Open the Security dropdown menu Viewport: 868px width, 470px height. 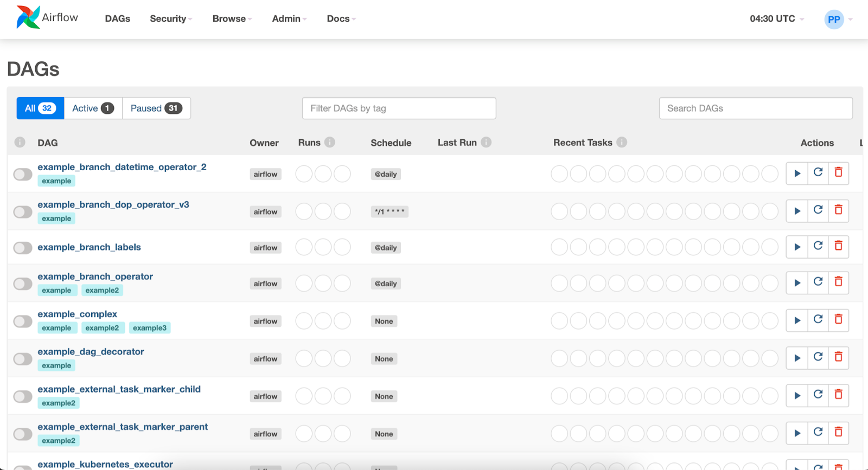[x=171, y=19]
